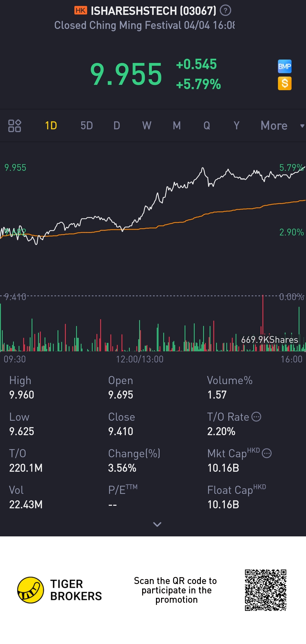Switch to the quarterly Q chart tab
The width and height of the screenshot is (306, 644).
click(207, 125)
